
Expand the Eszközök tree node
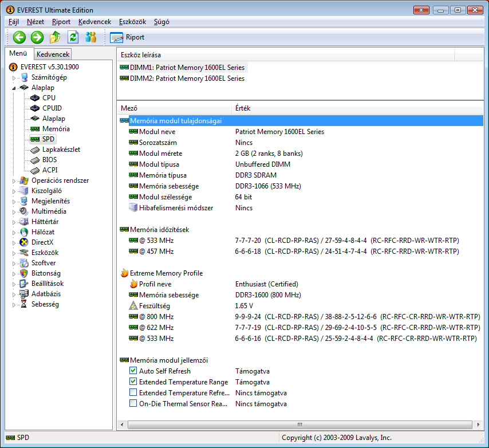tap(14, 253)
